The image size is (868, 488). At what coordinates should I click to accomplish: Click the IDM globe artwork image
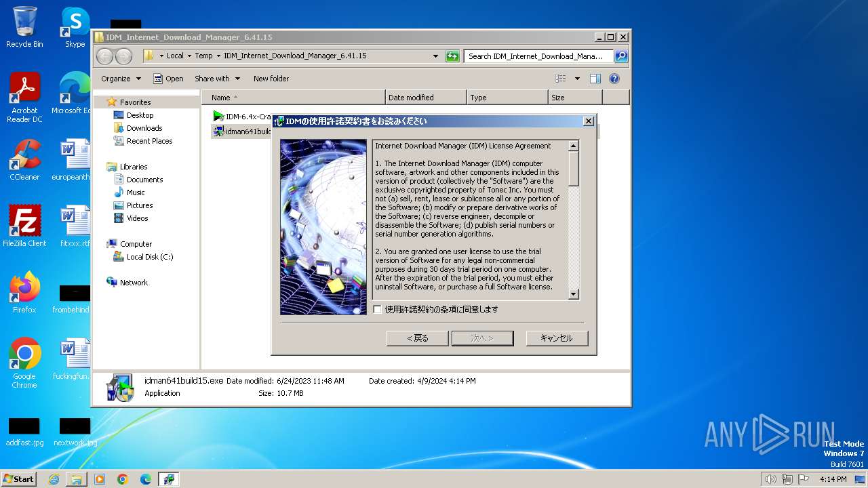(x=323, y=227)
